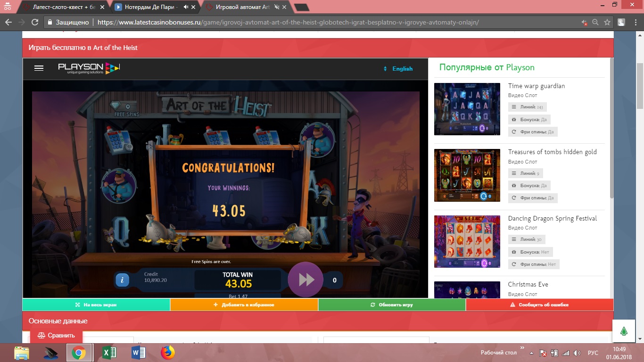Bookmark this page with star icon
The image size is (644, 362).
[608, 22]
